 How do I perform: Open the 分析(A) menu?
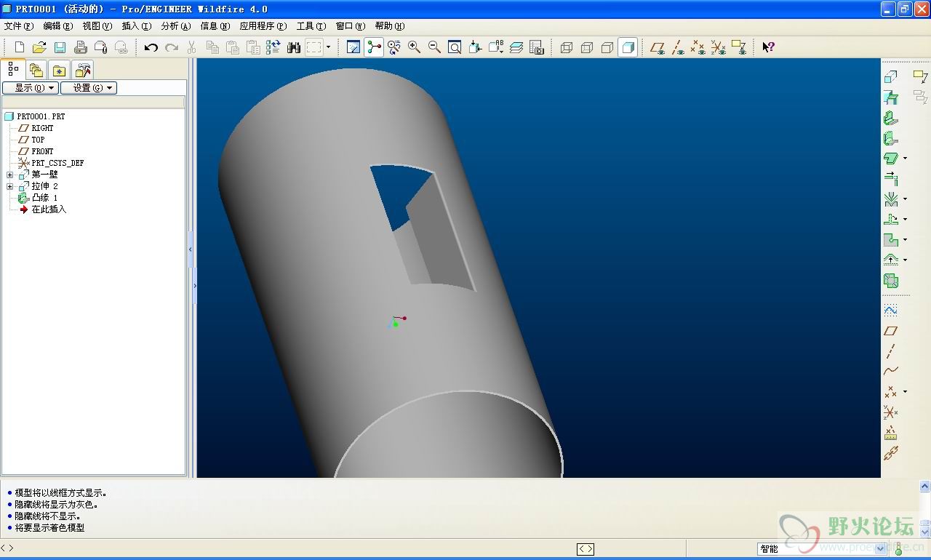click(x=176, y=26)
